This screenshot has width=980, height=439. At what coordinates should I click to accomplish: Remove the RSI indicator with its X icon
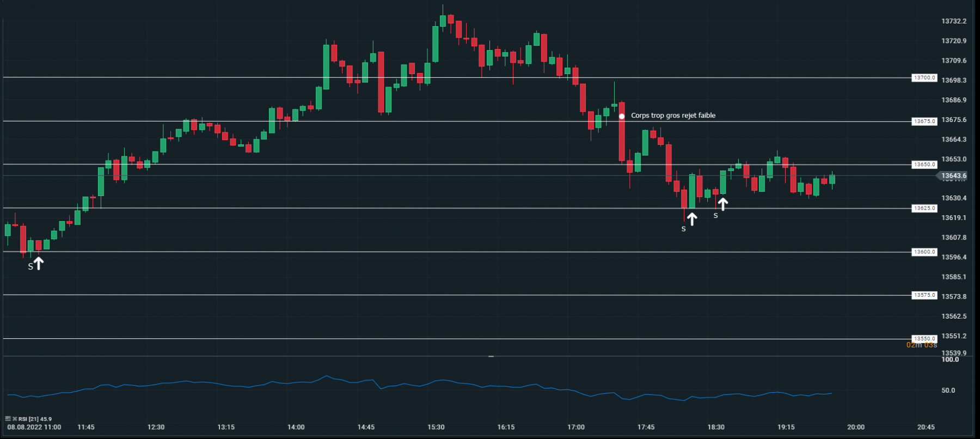coord(15,419)
